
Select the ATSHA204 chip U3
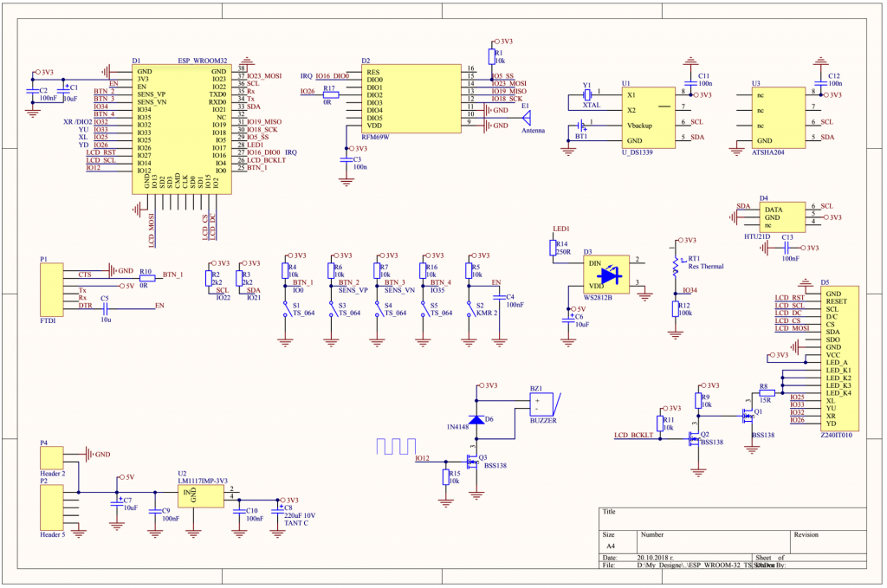[779, 118]
